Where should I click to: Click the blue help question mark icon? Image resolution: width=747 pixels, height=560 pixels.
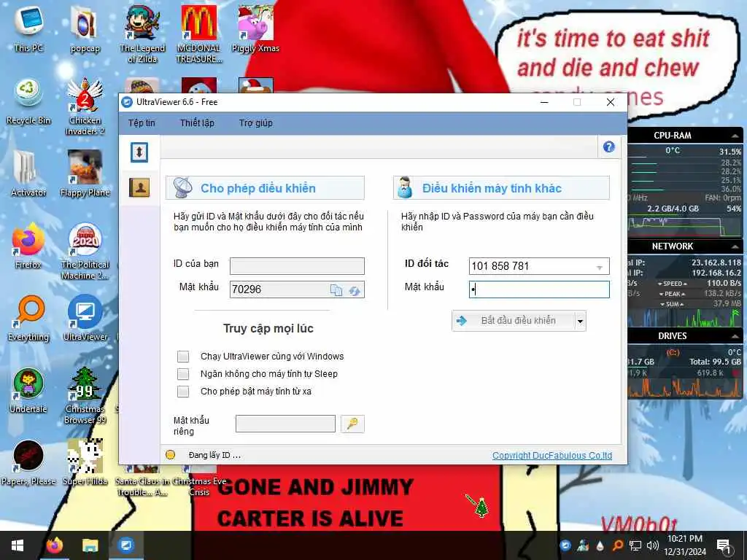click(608, 147)
